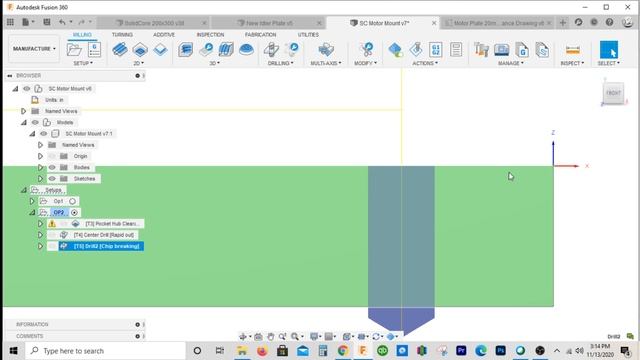This screenshot has height=360, width=640.
Task: Click the Measure ruler icon
Action: pos(573,50)
